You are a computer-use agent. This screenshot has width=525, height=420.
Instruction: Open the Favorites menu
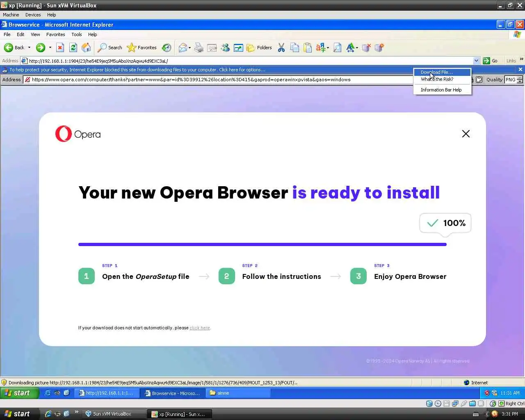(55, 34)
